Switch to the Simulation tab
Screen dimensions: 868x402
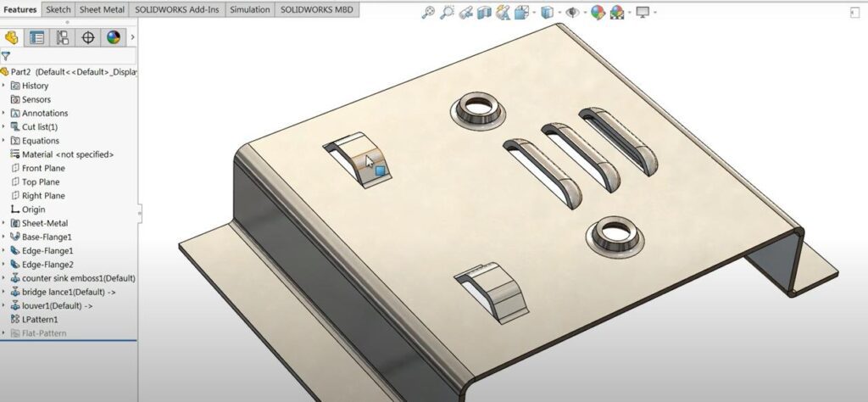pos(250,9)
